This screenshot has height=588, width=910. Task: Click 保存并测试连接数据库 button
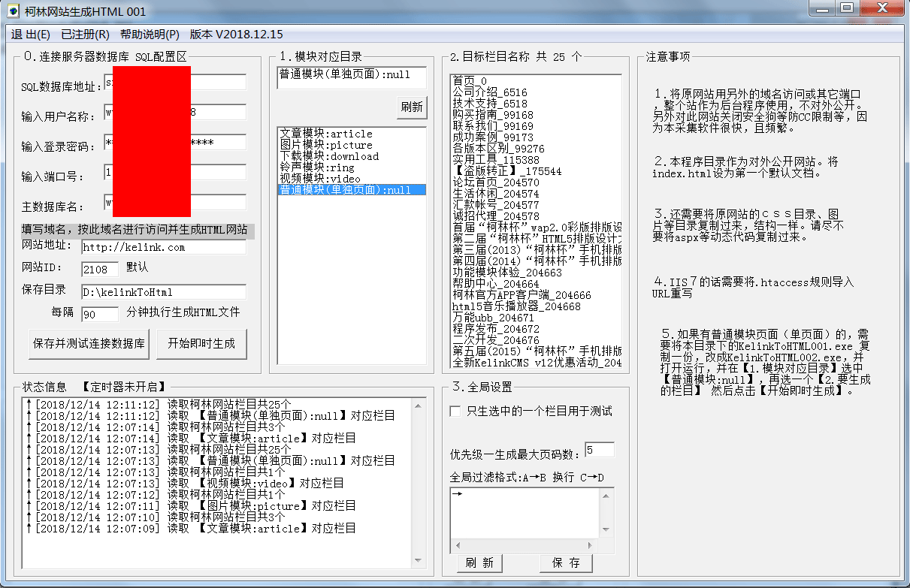89,344
